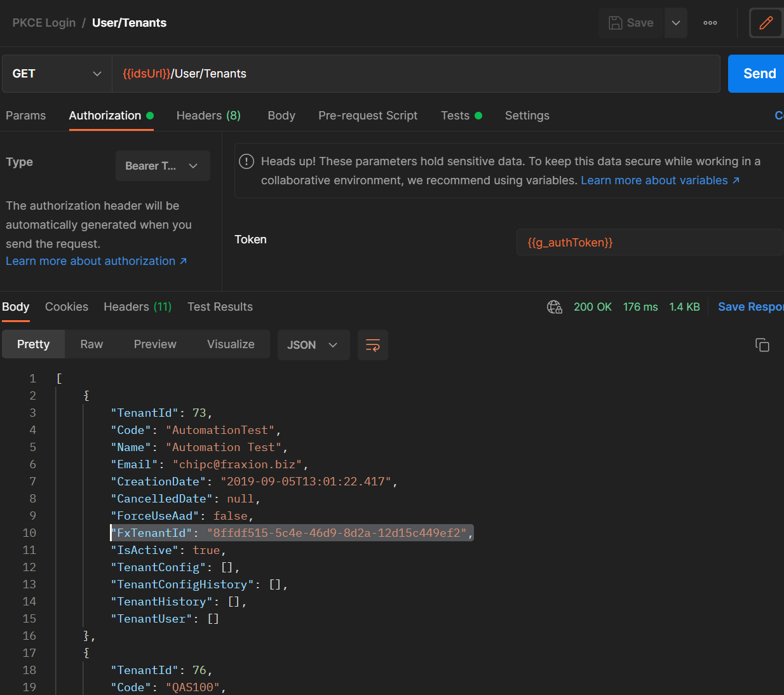Click the pencil edit icon
Screen dimensions: 784x695
point(766,23)
